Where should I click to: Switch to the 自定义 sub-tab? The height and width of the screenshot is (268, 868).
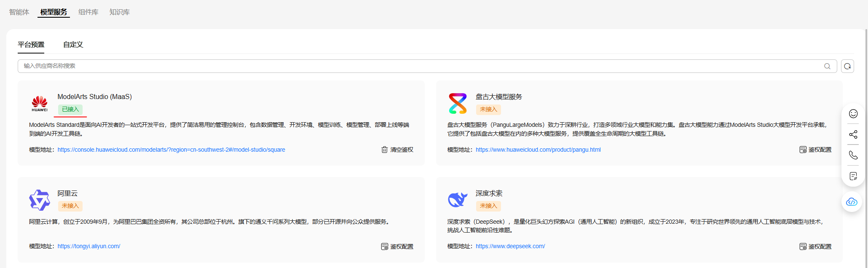(x=73, y=45)
